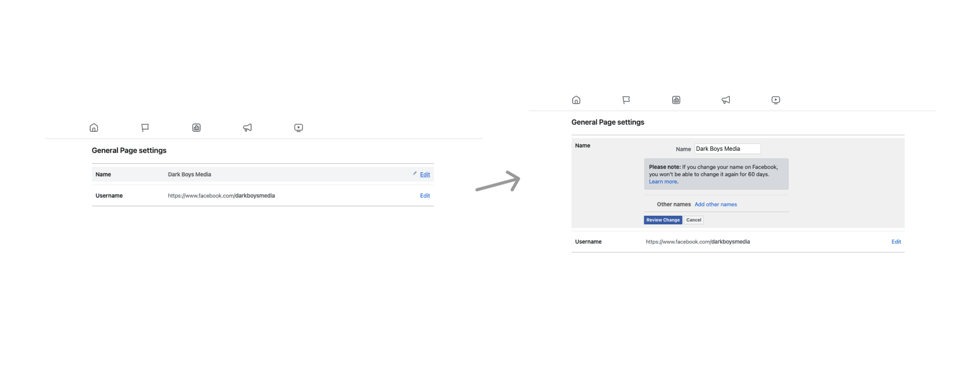Click the pencil icon beside Name Edit

(415, 174)
